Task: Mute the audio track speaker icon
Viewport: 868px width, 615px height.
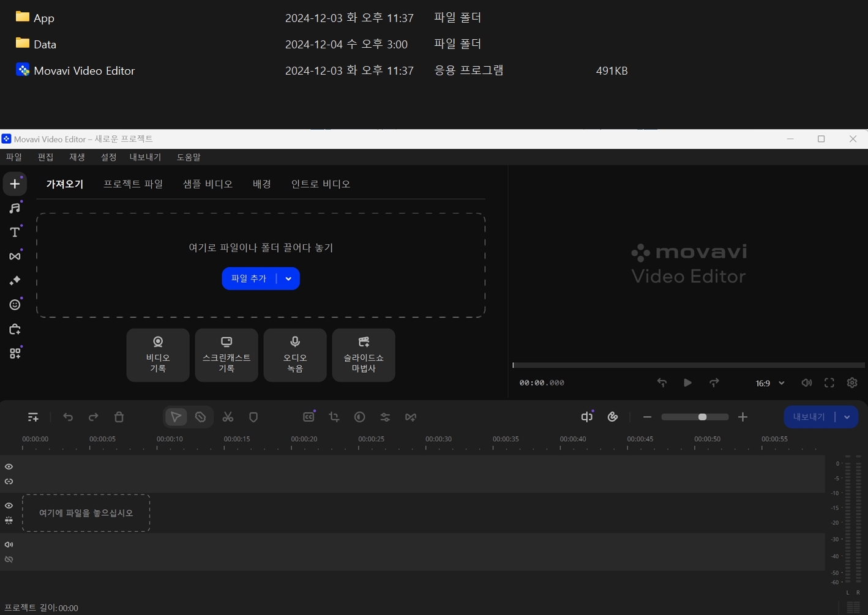Action: 9,545
